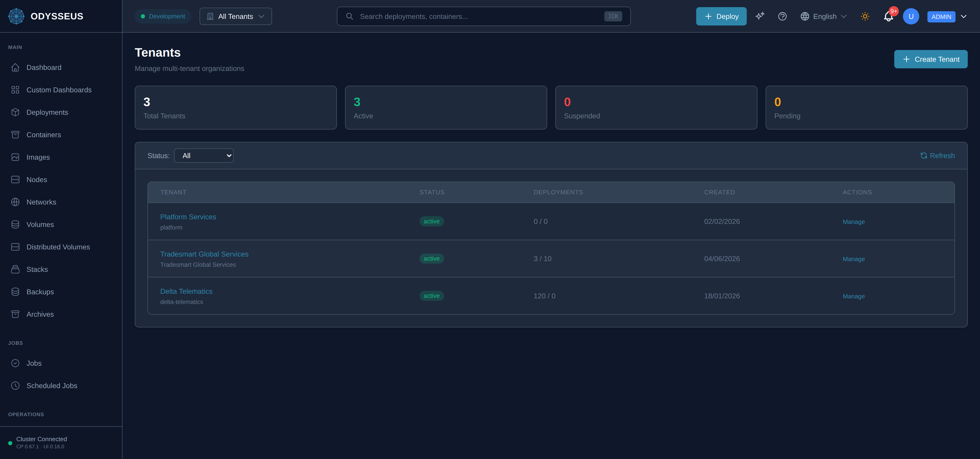The image size is (980, 459).
Task: Expand the All Tenants selector
Action: coord(236,16)
